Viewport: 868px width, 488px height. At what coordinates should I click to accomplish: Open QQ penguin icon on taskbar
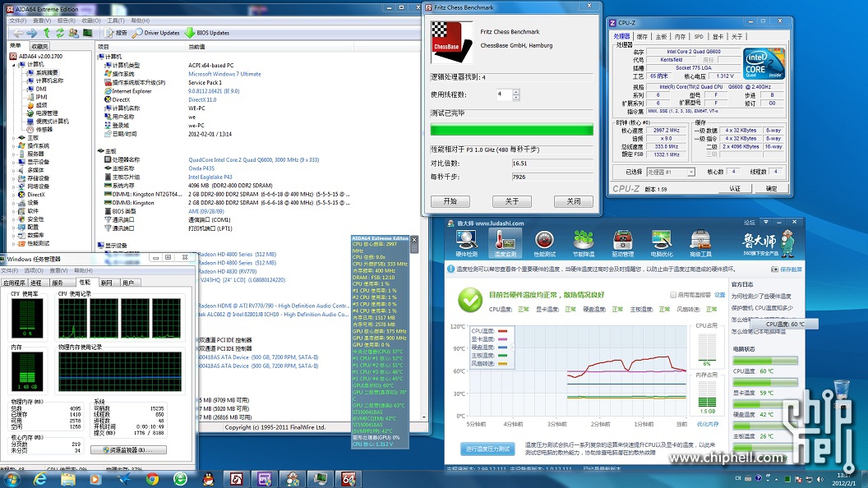click(x=208, y=479)
